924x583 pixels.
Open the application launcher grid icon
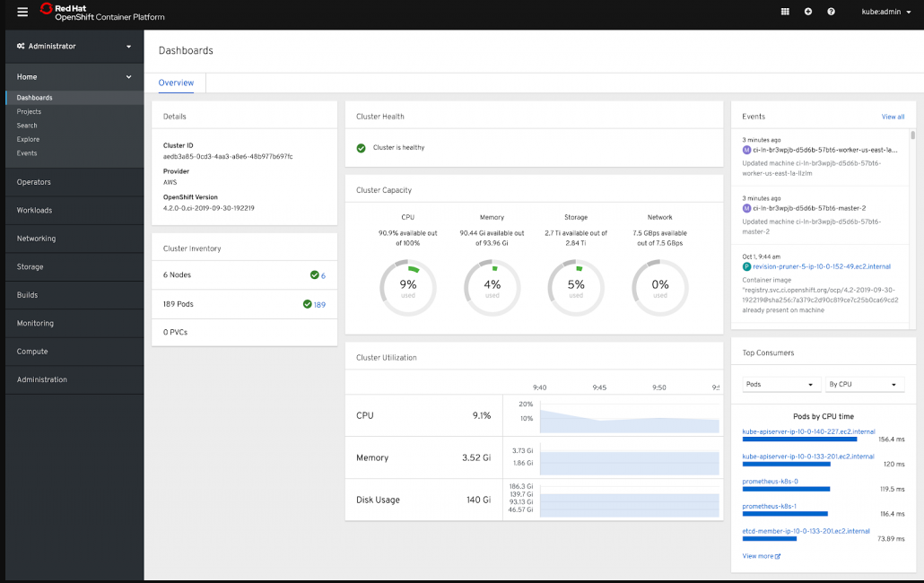click(785, 12)
